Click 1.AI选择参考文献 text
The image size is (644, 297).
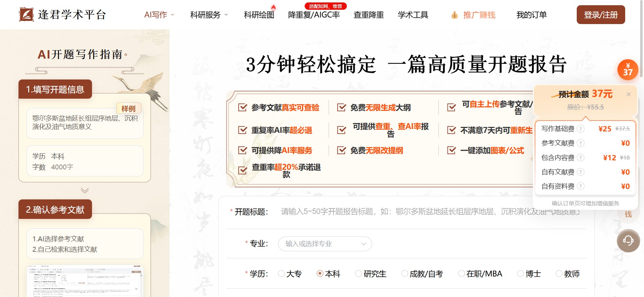click(58, 239)
